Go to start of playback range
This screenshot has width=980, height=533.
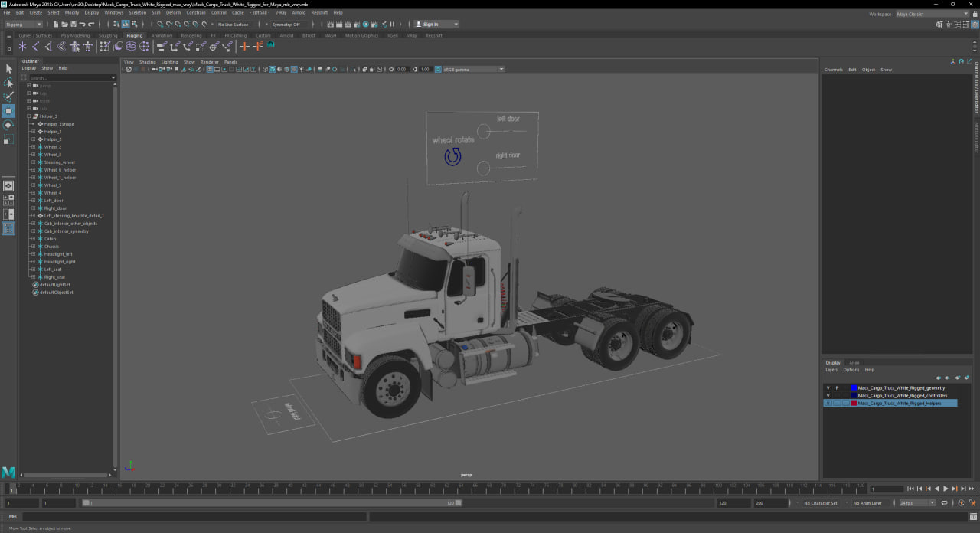tap(910, 489)
